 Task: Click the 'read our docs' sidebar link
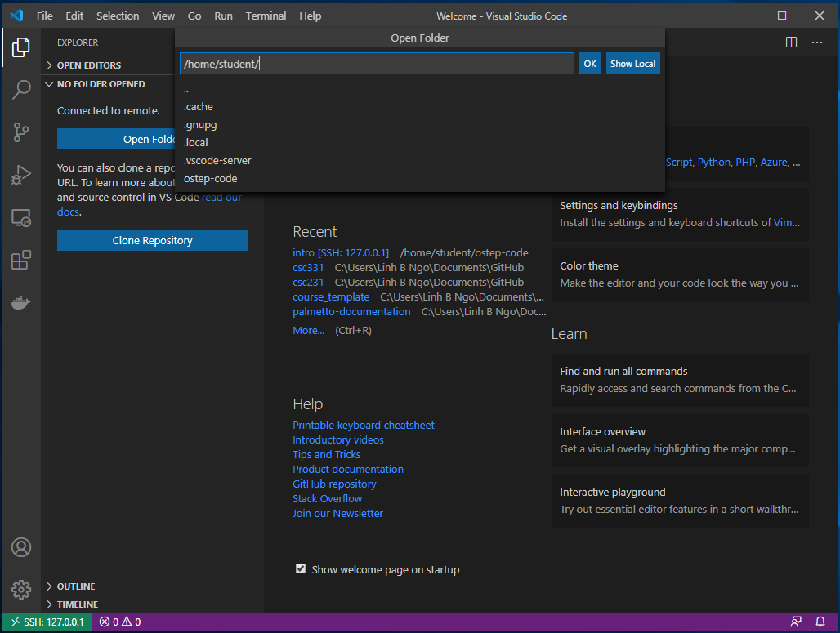221,198
